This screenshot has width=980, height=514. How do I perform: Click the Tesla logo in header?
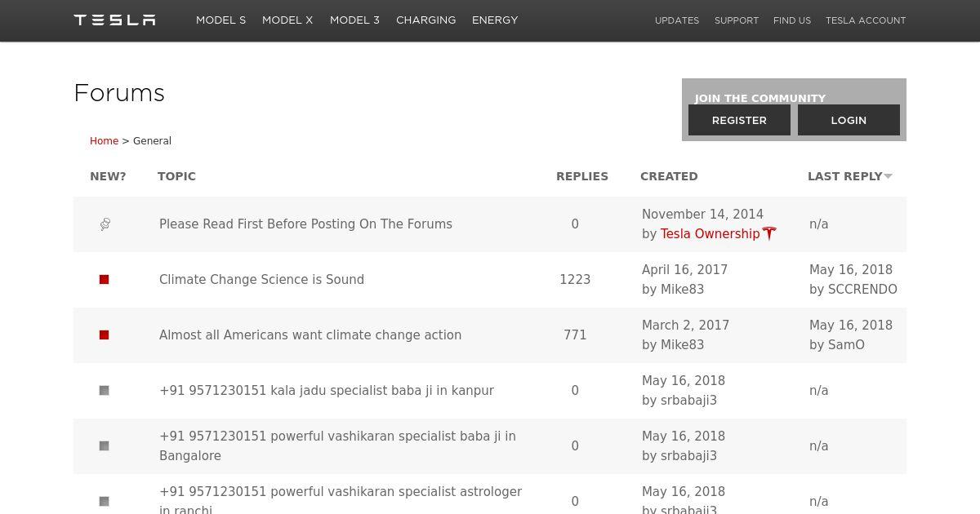(114, 20)
